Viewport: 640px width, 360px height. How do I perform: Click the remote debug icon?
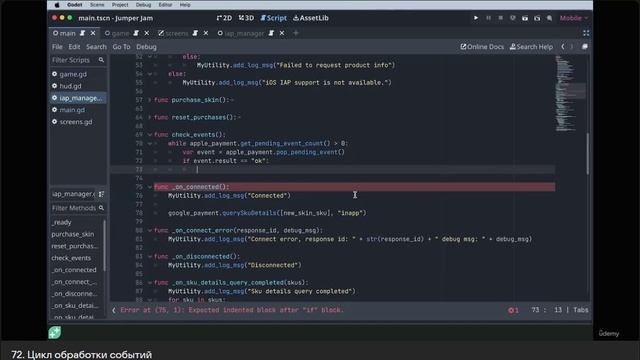tap(513, 18)
